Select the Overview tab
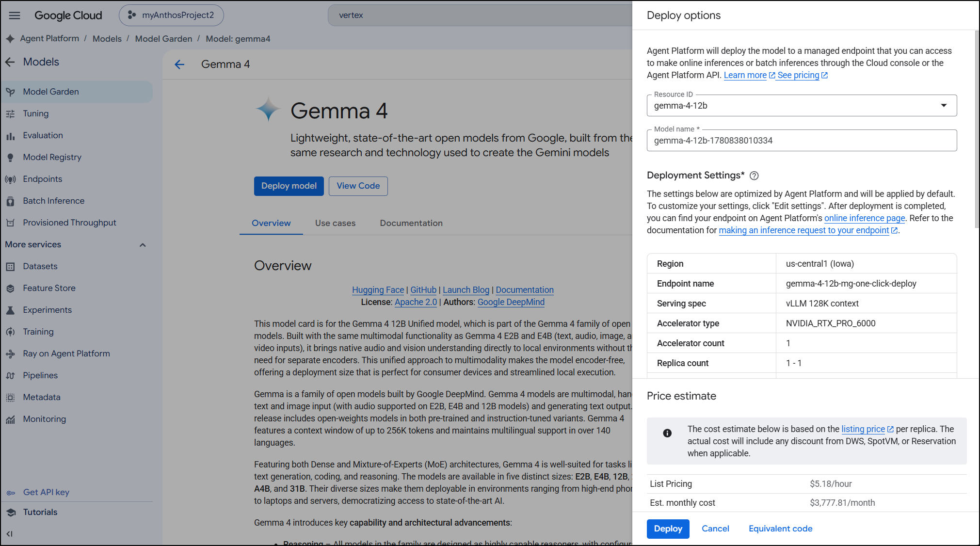 pyautogui.click(x=271, y=223)
